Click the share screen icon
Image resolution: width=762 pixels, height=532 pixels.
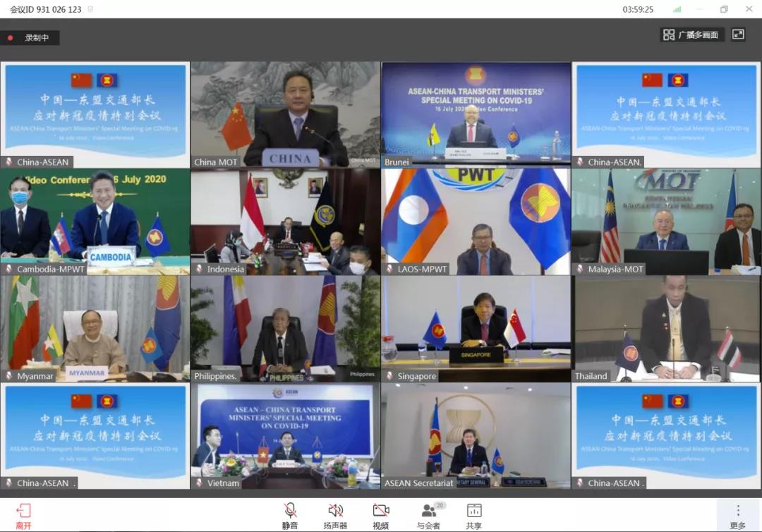coord(474,511)
